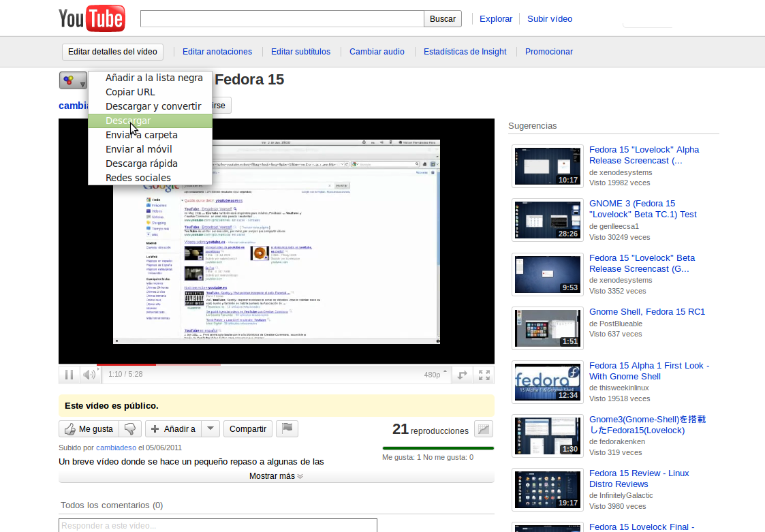Click the Añadir a button
This screenshot has width=765, height=532.
coord(173,429)
